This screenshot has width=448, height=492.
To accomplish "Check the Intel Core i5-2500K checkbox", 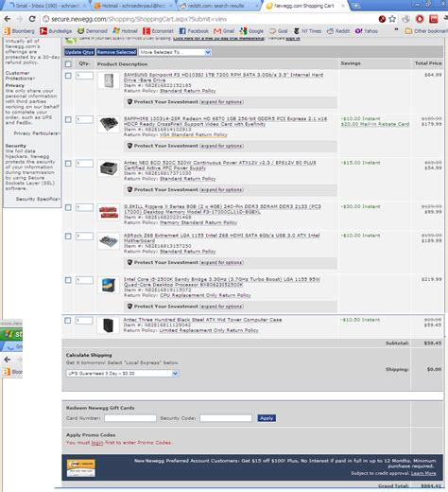I will [68, 280].
